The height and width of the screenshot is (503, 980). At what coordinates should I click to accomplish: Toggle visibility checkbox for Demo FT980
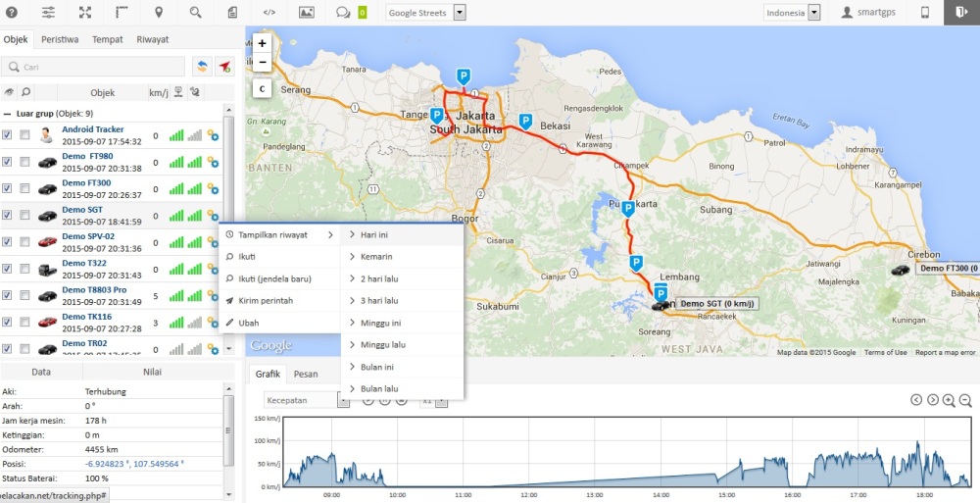[x=7, y=162]
